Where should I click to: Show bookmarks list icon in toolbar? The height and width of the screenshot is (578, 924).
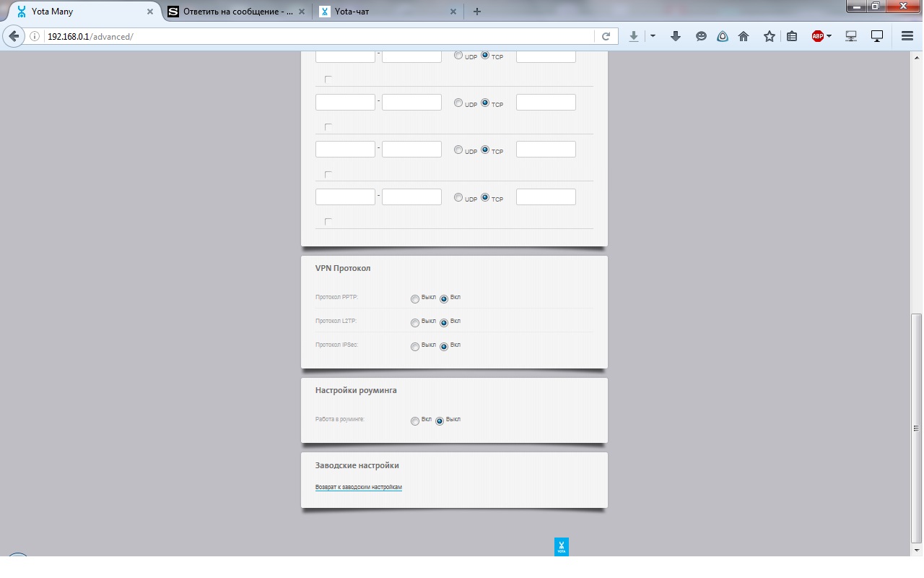pyautogui.click(x=792, y=36)
